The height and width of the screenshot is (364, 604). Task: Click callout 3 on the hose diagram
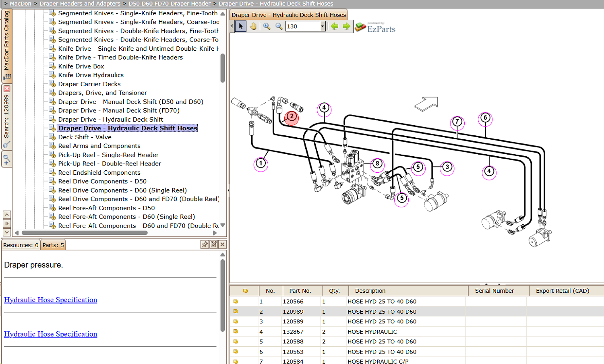click(x=447, y=168)
